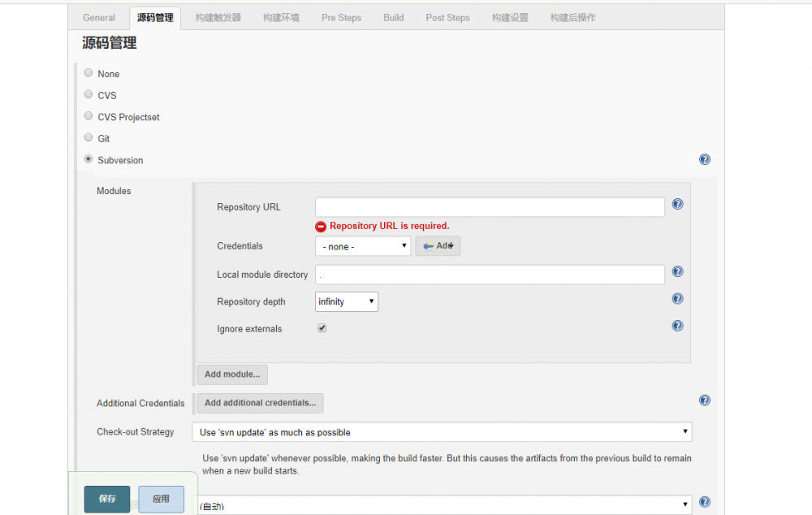Open the Credentials dropdown

click(x=363, y=245)
